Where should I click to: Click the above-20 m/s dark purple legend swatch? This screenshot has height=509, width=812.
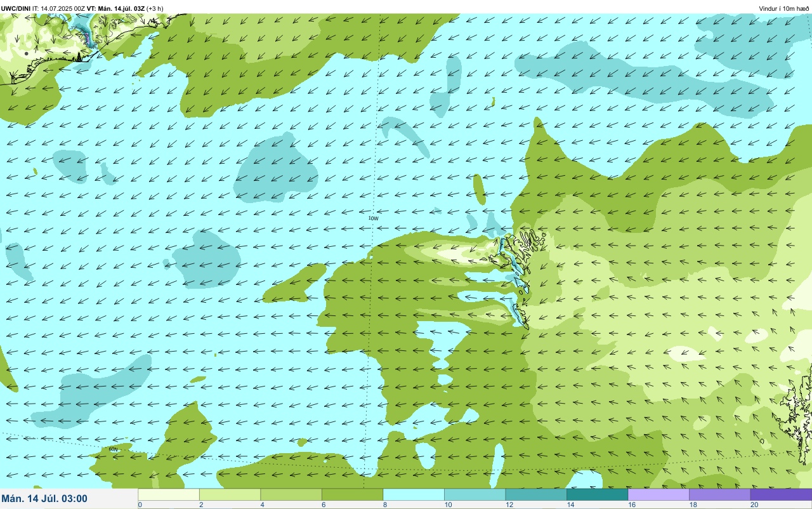tap(781, 494)
